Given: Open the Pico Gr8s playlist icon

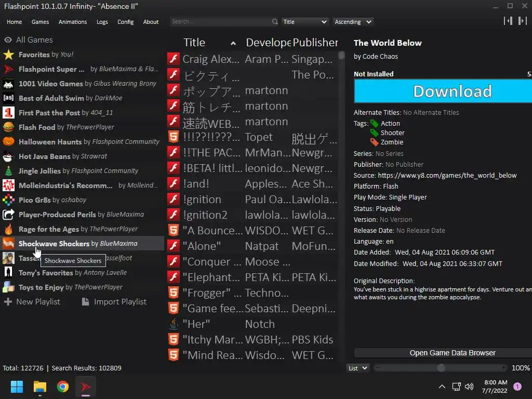Looking at the screenshot, I should [8, 200].
